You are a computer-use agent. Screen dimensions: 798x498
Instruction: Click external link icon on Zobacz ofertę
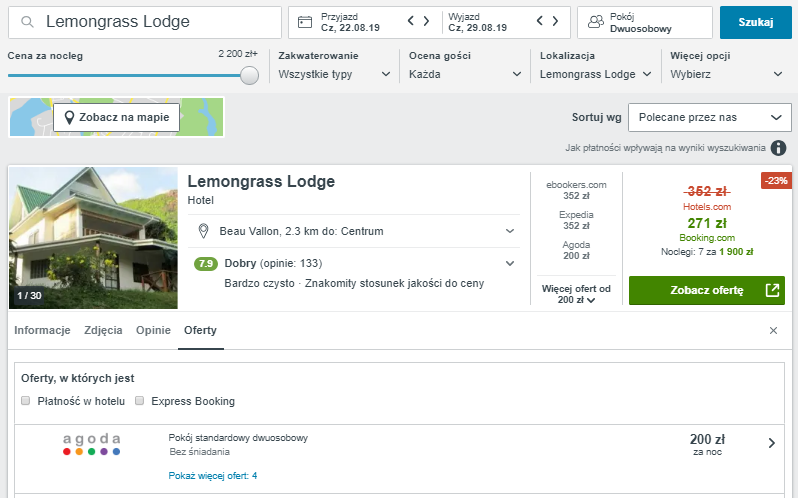(x=772, y=290)
